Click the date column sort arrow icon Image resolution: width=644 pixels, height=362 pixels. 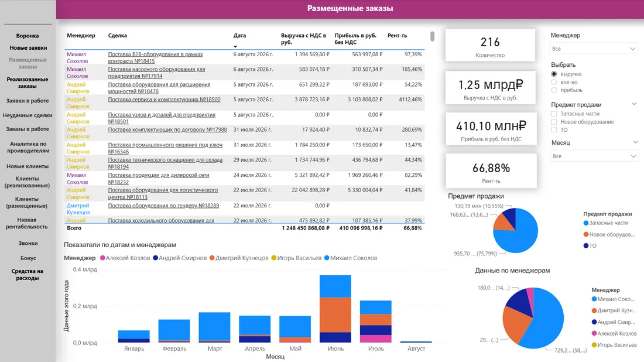coord(235,46)
